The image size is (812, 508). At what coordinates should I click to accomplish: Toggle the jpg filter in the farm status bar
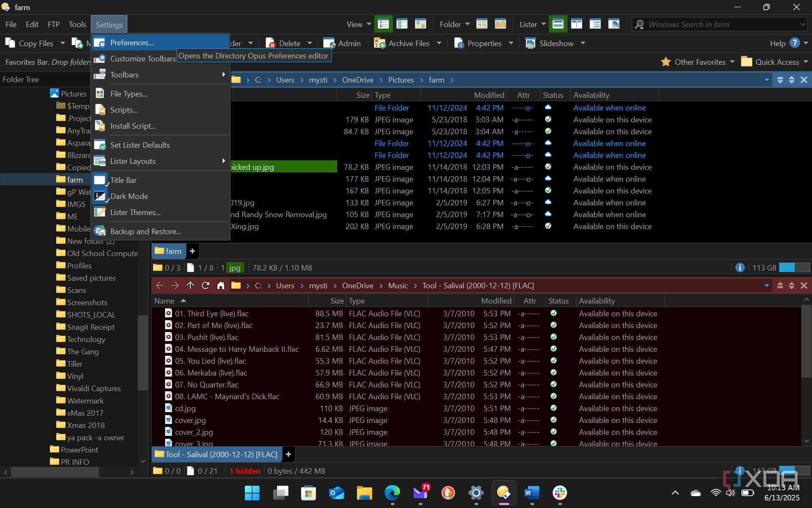coord(235,268)
